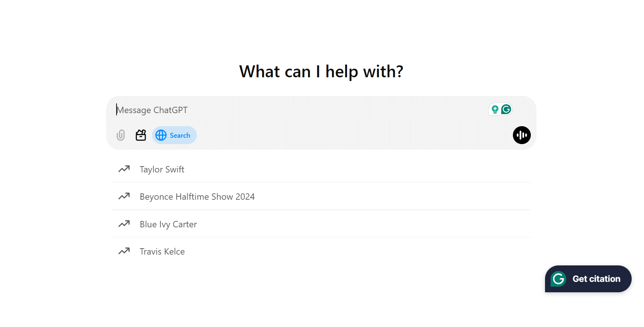Click the trending arrow beside Travis Kelce

[x=124, y=251]
